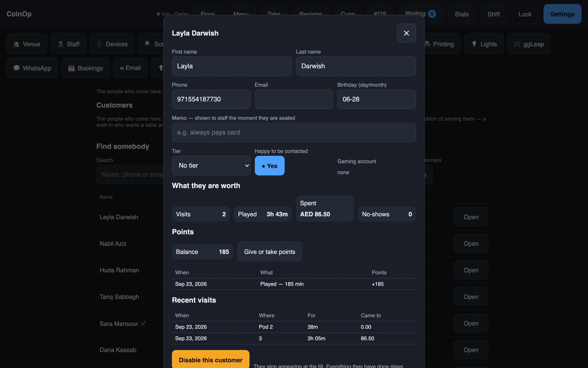This screenshot has width=588, height=368.
Task: Focus the Last name field
Action: (x=356, y=66)
